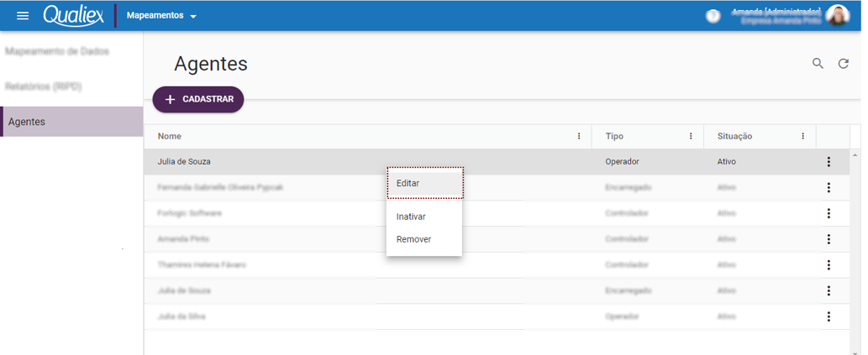Refresh the Agentes list

[843, 64]
